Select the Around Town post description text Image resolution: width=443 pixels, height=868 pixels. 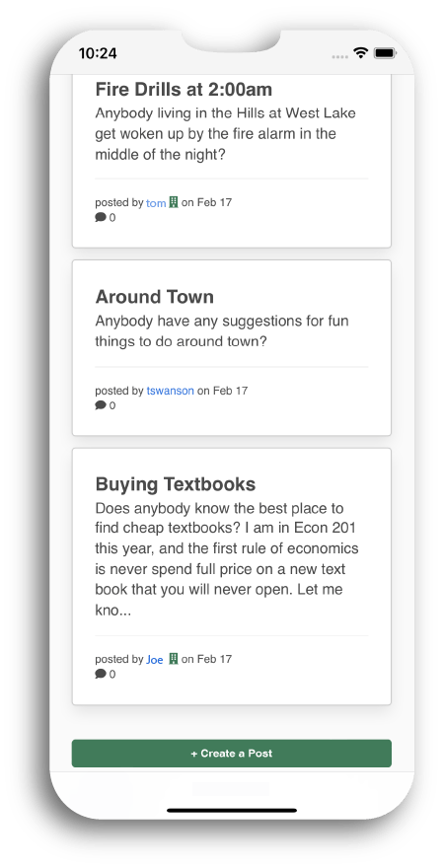[222, 331]
